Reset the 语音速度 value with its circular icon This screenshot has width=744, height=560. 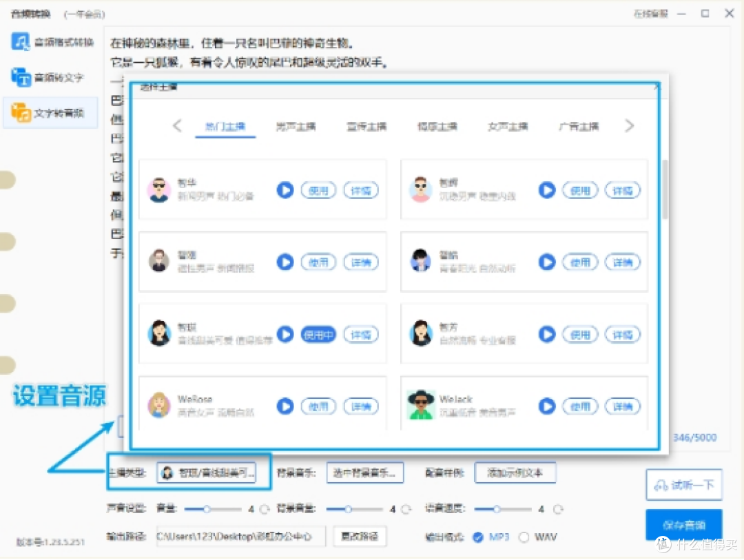pyautogui.click(x=558, y=509)
